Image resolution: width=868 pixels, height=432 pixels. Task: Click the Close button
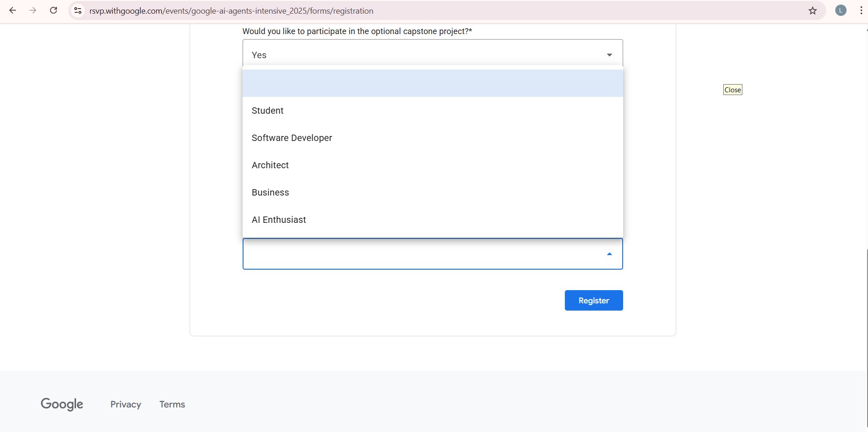click(x=733, y=90)
